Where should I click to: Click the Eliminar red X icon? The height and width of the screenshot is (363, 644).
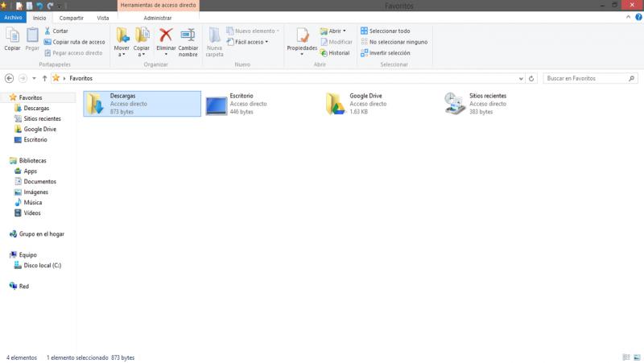pyautogui.click(x=166, y=35)
